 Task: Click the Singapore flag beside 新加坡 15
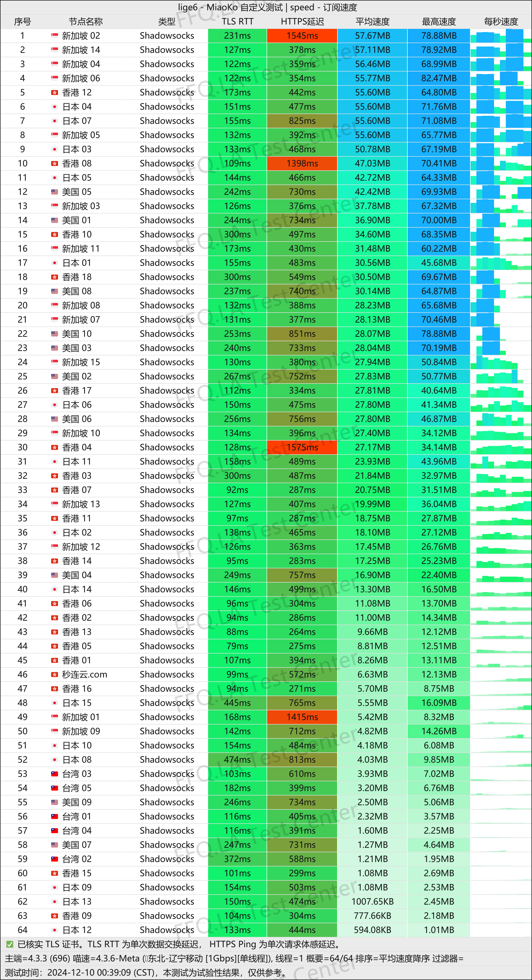pos(54,362)
